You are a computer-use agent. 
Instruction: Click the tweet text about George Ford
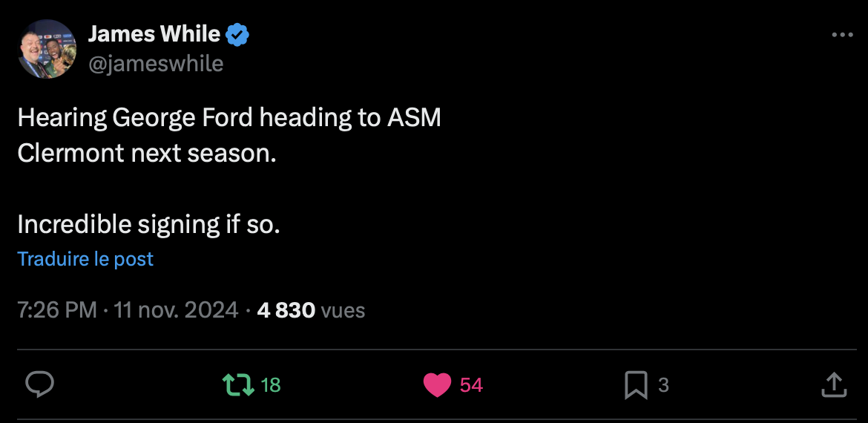point(228,117)
